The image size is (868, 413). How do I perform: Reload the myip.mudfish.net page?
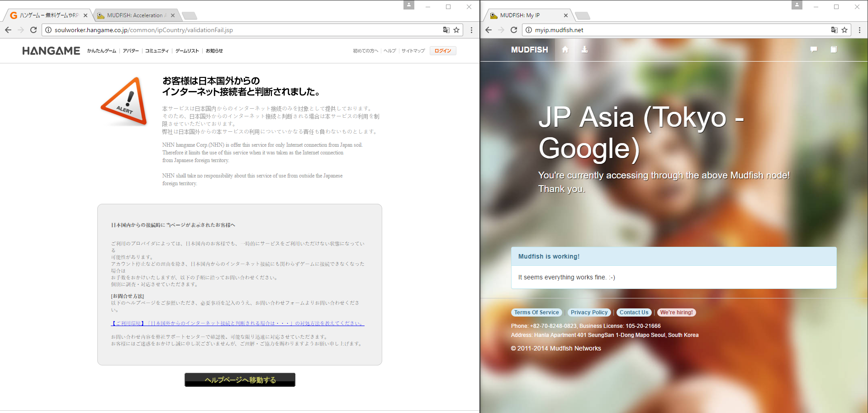pos(514,30)
